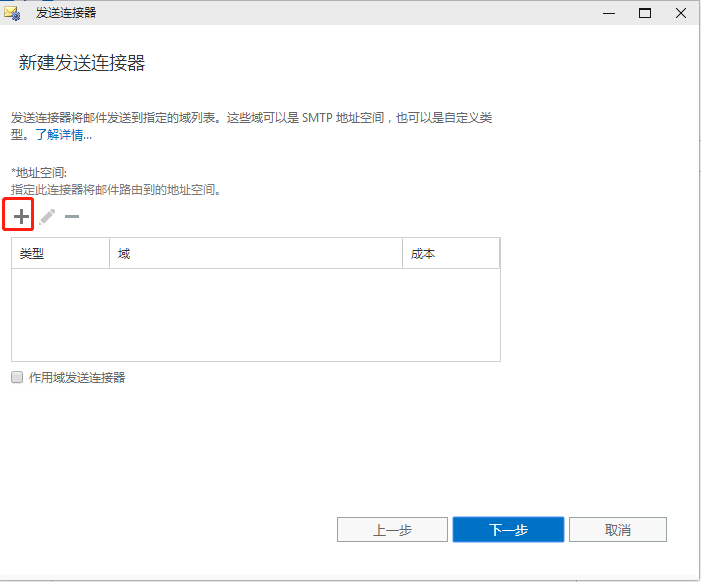Click the 作用域发送连接器 label text
Image resolution: width=701 pixels, height=582 pixels.
click(77, 378)
